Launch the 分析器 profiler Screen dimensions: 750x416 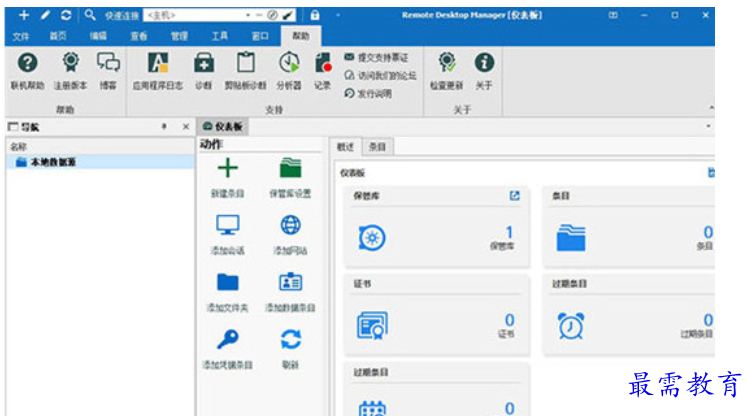click(x=289, y=63)
